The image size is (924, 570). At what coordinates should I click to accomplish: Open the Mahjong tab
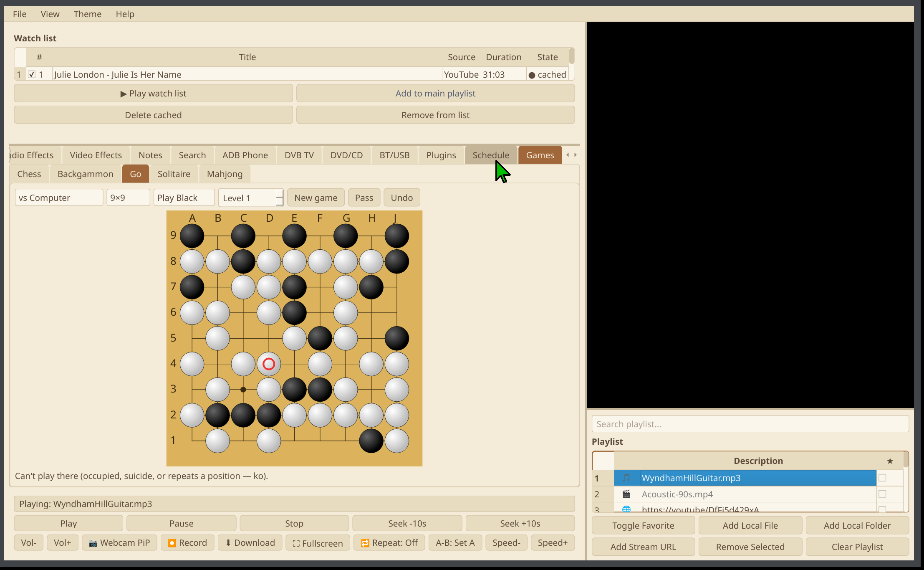point(225,174)
